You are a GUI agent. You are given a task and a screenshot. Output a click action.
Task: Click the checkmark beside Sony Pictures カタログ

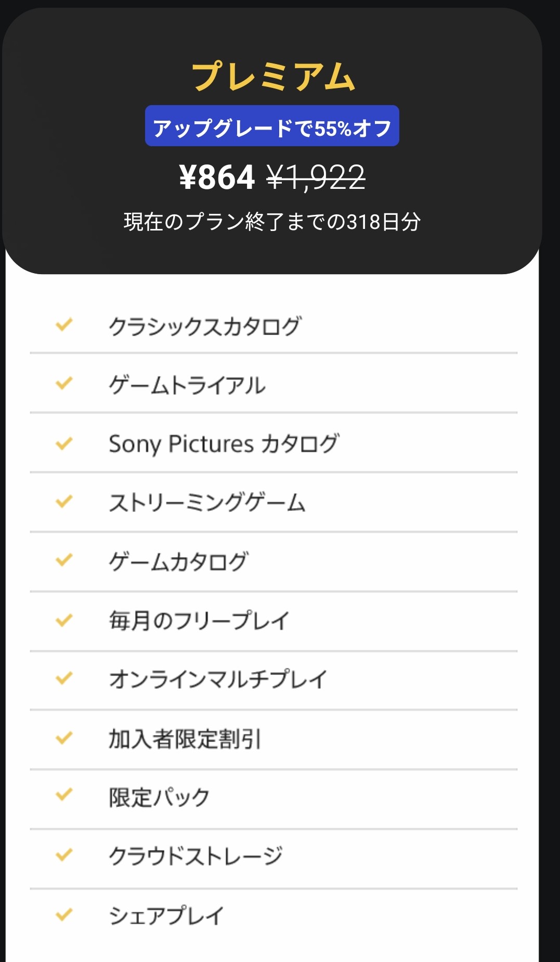(64, 444)
